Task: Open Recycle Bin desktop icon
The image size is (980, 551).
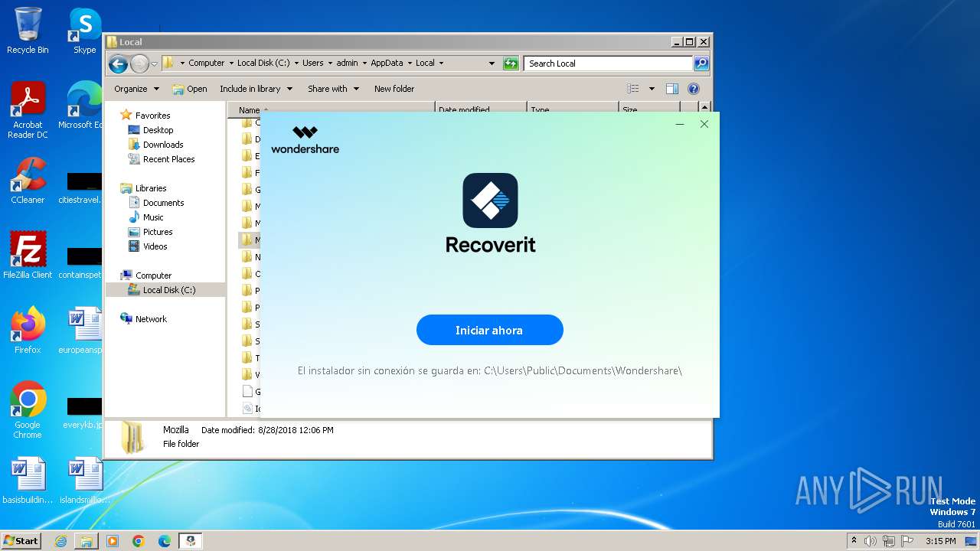Action: coord(28,31)
